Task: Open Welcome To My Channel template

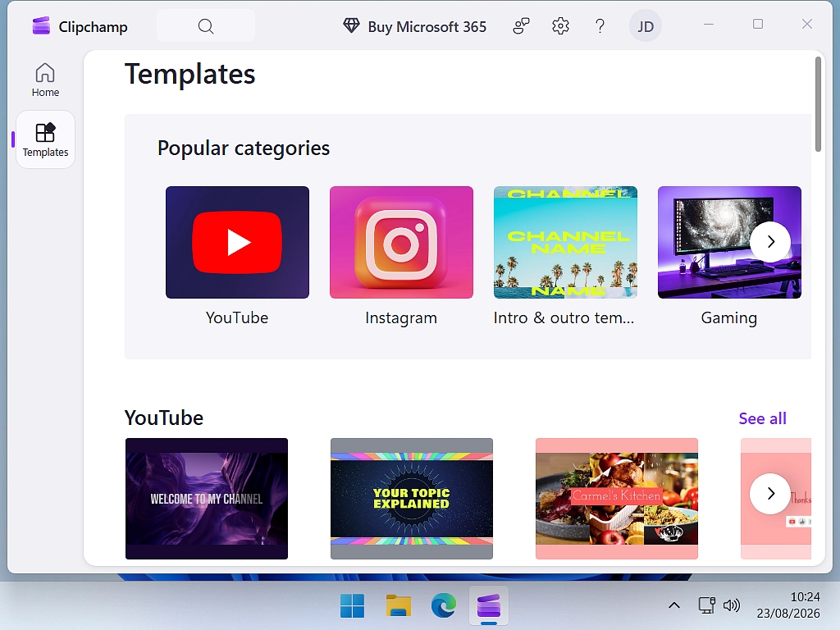Action: tap(207, 499)
